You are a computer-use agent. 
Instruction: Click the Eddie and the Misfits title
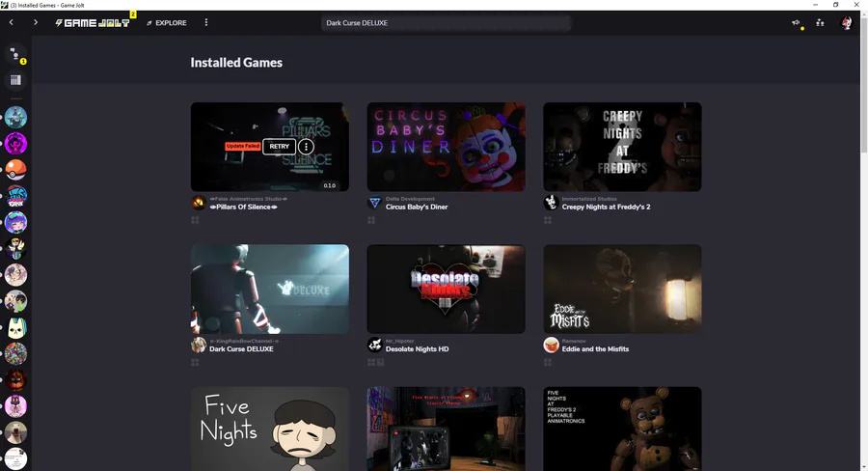coord(595,349)
